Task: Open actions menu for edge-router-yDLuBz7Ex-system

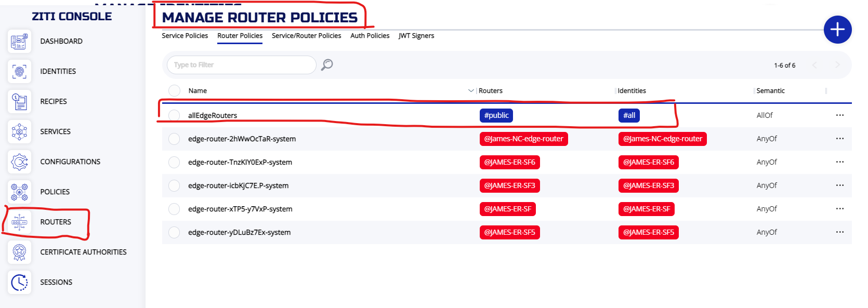Action: click(839, 232)
